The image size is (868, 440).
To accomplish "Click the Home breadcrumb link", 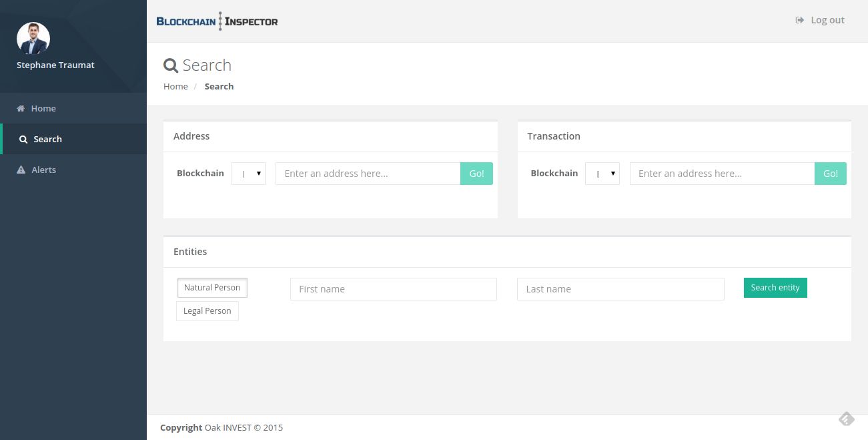I will [x=175, y=87].
